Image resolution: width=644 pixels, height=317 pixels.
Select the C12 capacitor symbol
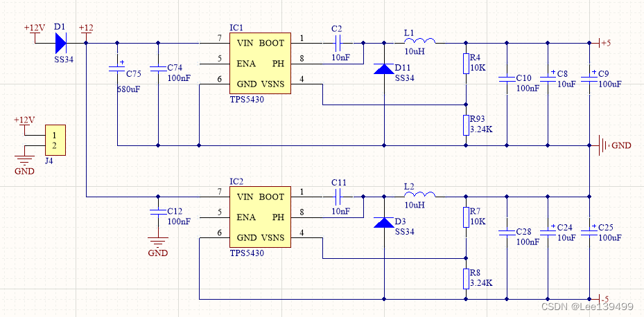click(158, 212)
